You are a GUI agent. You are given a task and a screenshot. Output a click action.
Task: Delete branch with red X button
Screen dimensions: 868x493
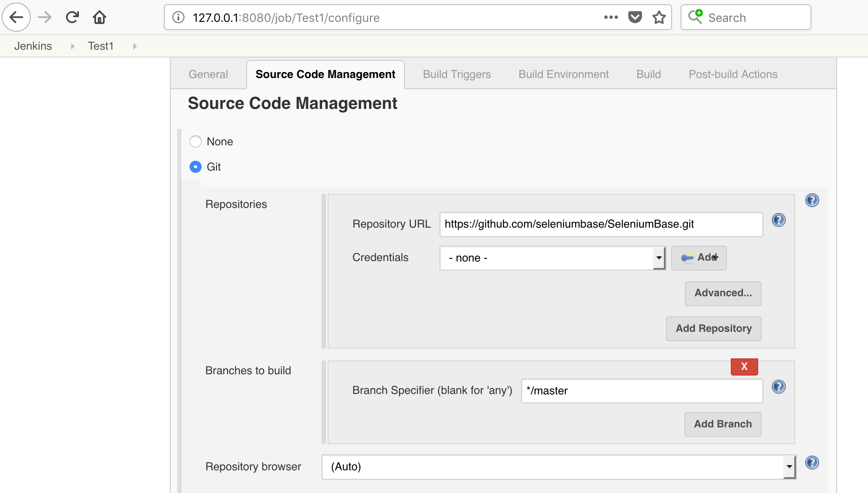744,367
